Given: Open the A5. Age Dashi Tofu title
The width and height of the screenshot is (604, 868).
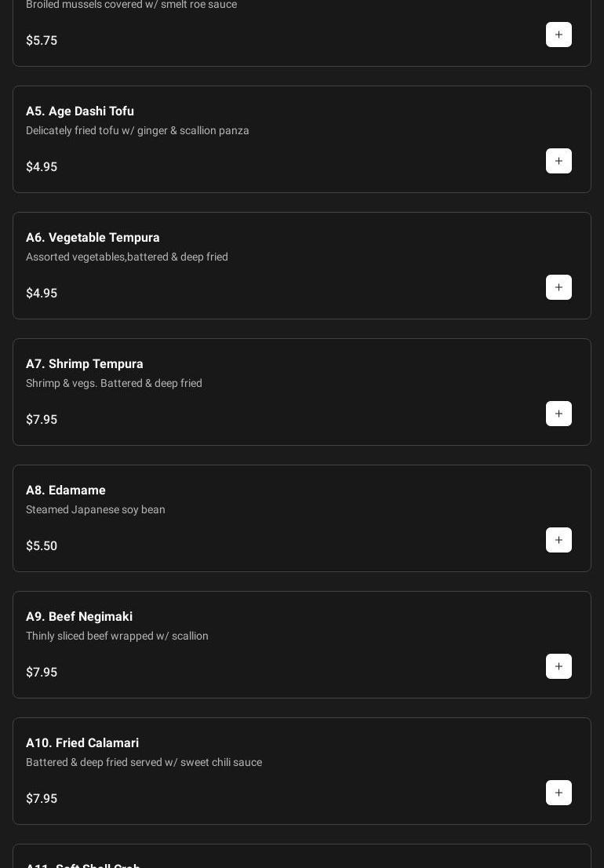Looking at the screenshot, I should click(80, 111).
